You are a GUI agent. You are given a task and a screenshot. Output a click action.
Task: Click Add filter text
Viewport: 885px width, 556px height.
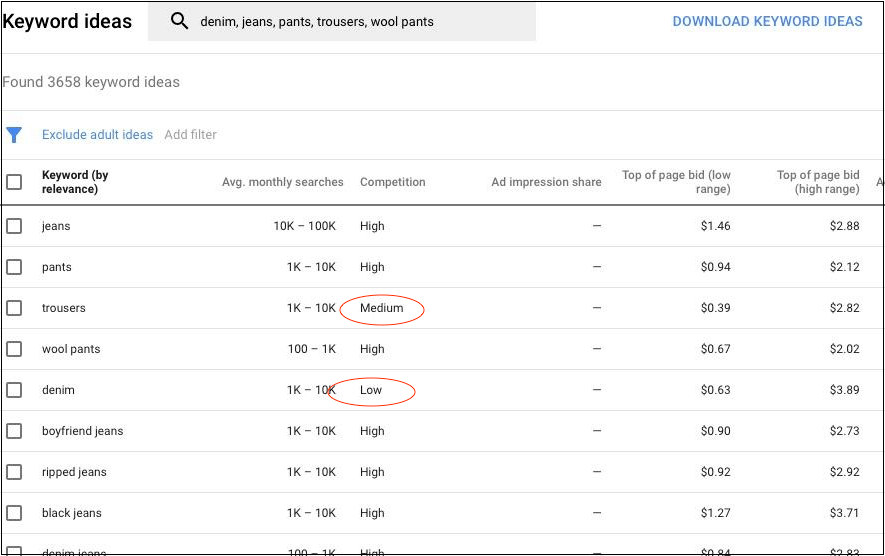(190, 135)
